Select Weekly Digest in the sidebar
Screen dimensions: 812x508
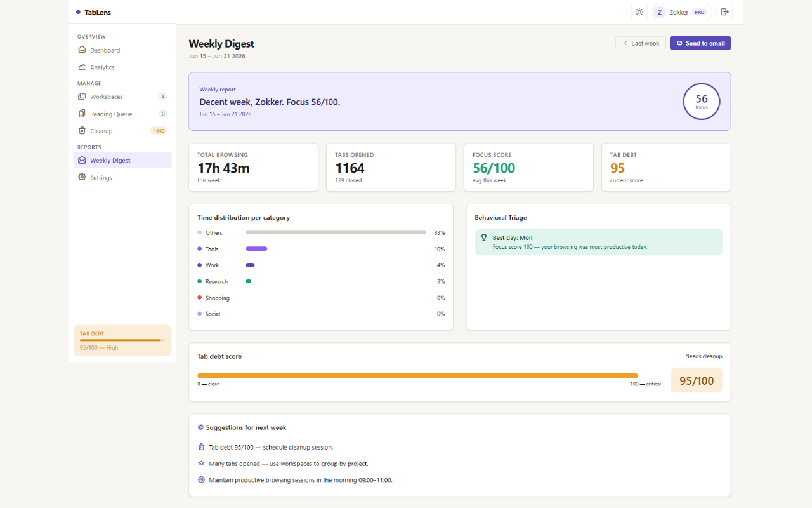(122, 160)
